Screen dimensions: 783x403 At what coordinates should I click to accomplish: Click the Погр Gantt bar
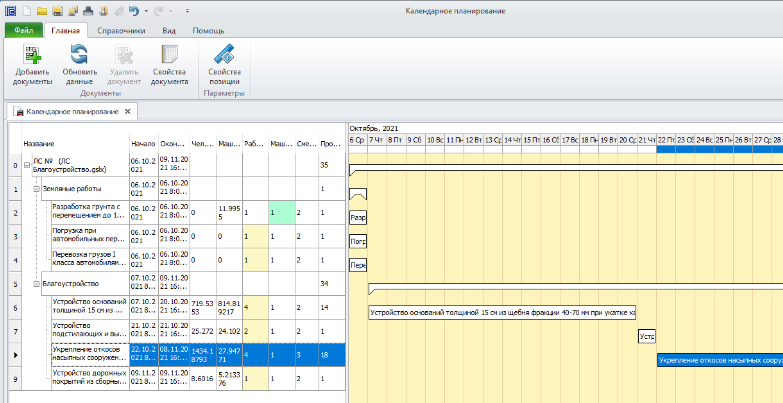coord(358,241)
